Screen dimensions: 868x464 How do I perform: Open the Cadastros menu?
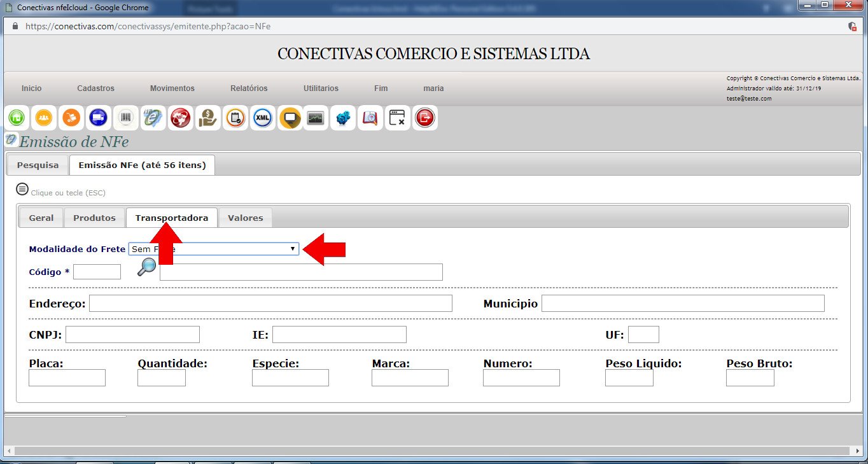[x=95, y=88]
